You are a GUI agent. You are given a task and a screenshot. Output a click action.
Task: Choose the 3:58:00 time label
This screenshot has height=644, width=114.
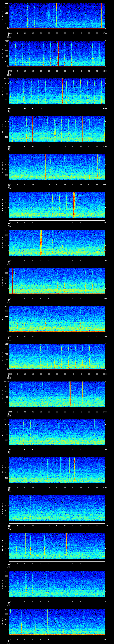(x=9, y=487)
